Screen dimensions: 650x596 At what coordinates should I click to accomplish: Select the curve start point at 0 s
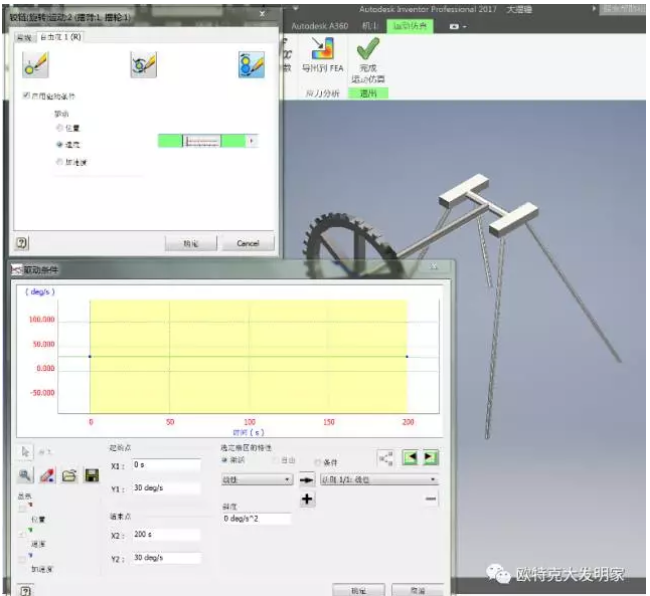click(x=90, y=356)
